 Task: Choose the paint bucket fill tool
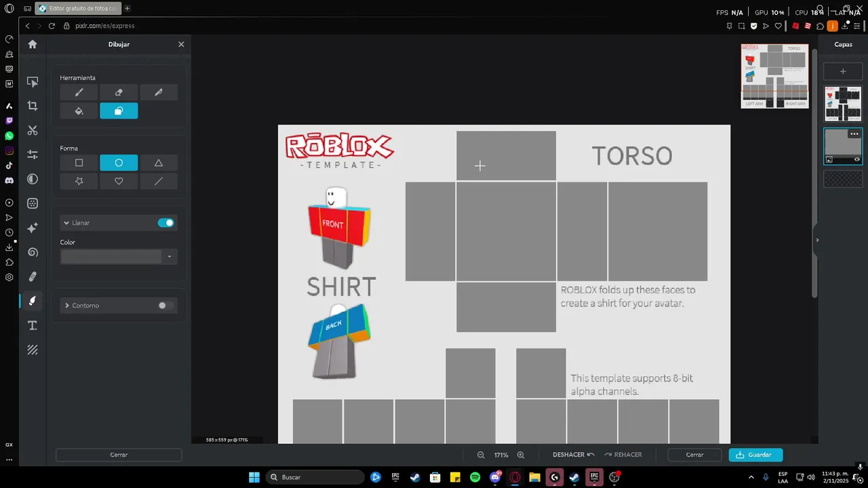[x=79, y=111]
